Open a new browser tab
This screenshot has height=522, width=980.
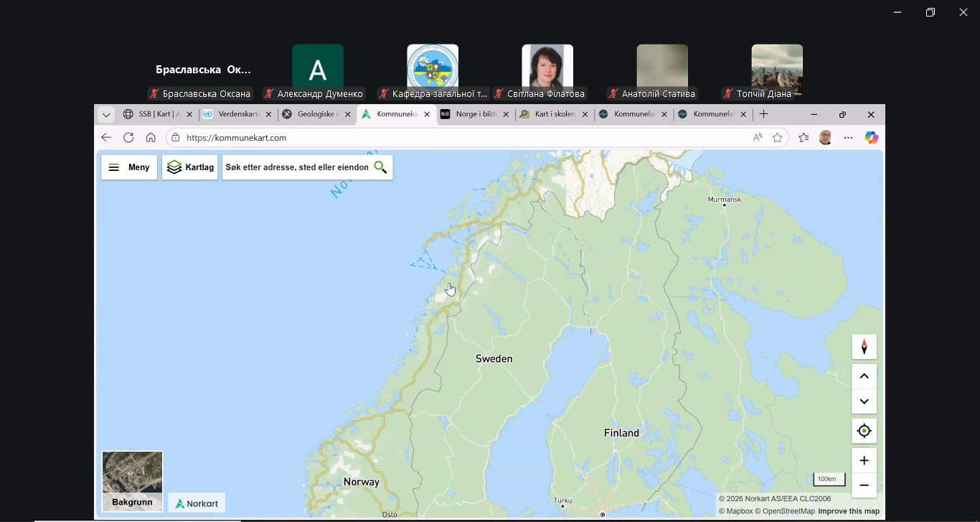(x=764, y=114)
